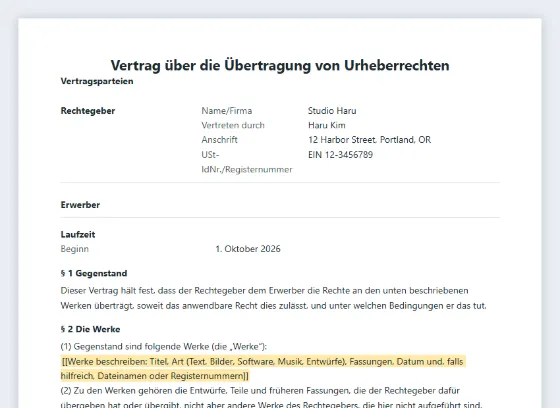Click paragraph '(2) Zu den Werken gehören die Entwürfe'
Image resolution: width=560 pixels, height=408 pixels.
(x=271, y=398)
